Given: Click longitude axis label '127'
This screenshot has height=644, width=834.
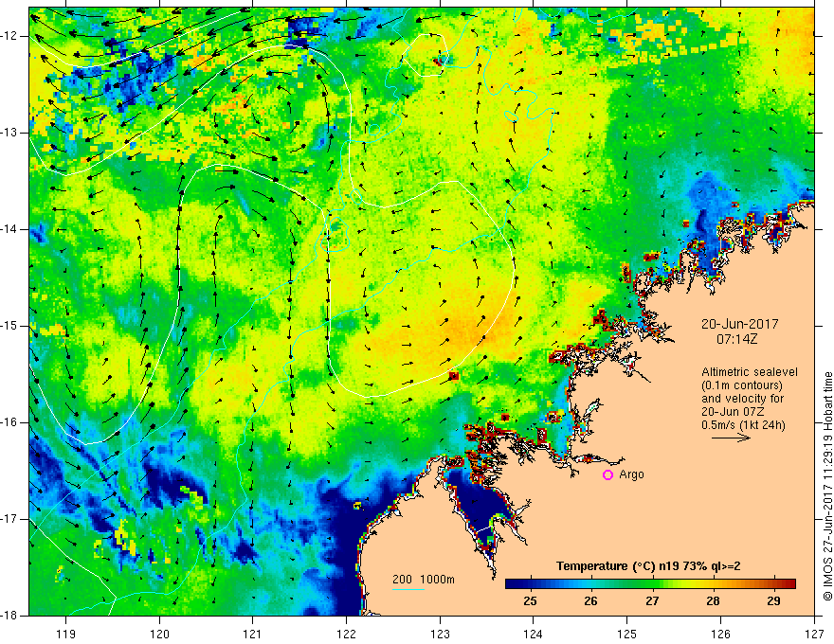Looking at the screenshot, I should pyautogui.click(x=814, y=634).
